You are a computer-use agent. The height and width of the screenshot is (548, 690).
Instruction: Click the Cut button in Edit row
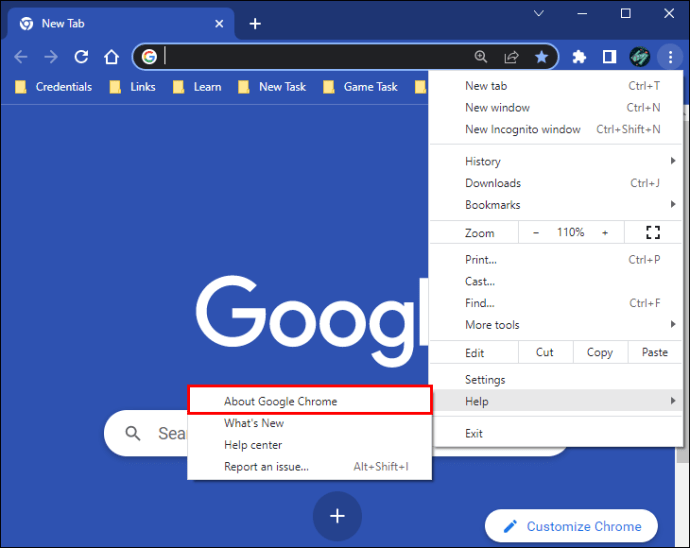[545, 353]
